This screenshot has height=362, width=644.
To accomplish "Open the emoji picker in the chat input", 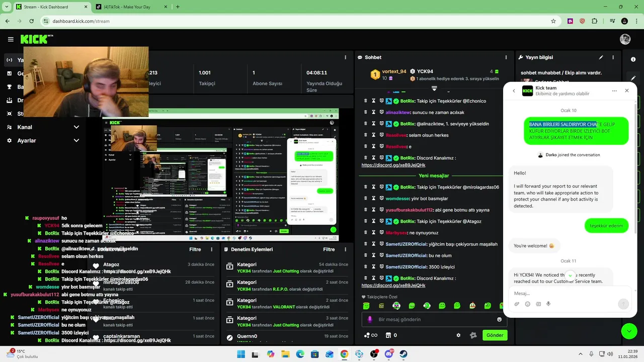I will point(499,319).
